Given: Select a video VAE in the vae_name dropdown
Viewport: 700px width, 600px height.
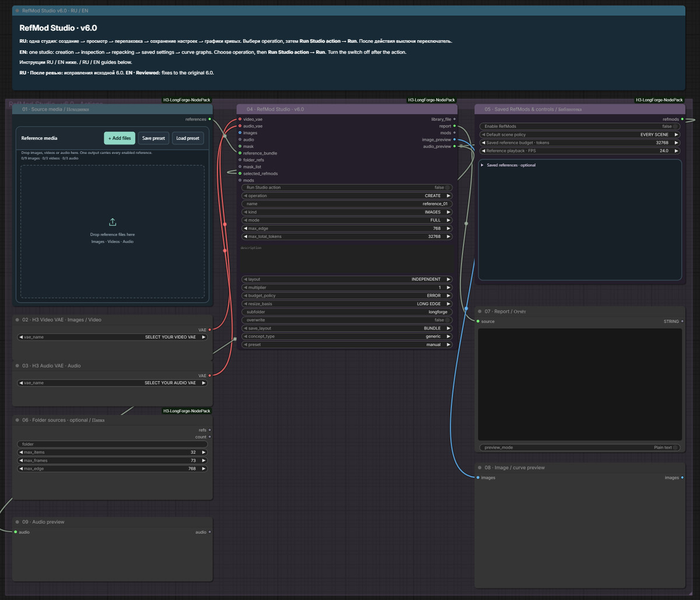Looking at the screenshot, I should click(113, 337).
